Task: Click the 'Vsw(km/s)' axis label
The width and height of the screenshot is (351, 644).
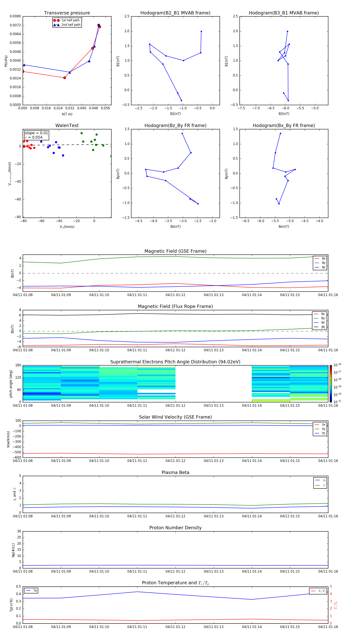Action: pyautogui.click(x=8, y=439)
